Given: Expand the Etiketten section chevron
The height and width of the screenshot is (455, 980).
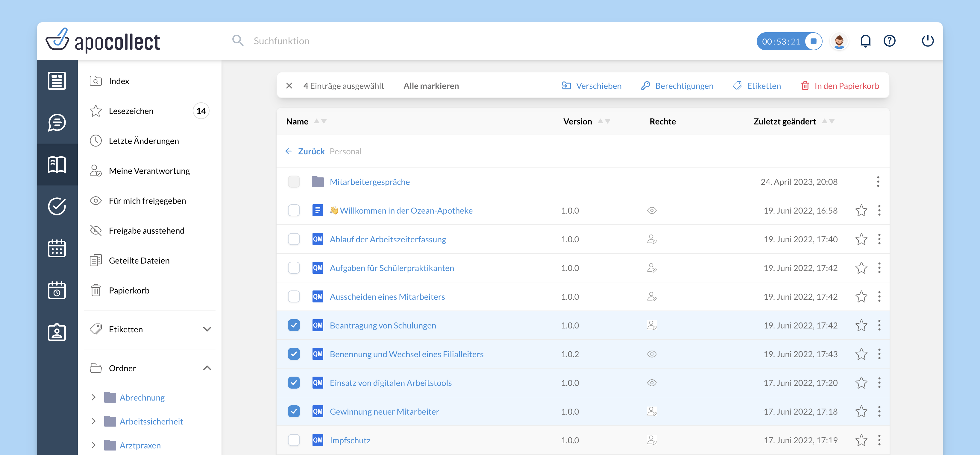Looking at the screenshot, I should (x=207, y=329).
